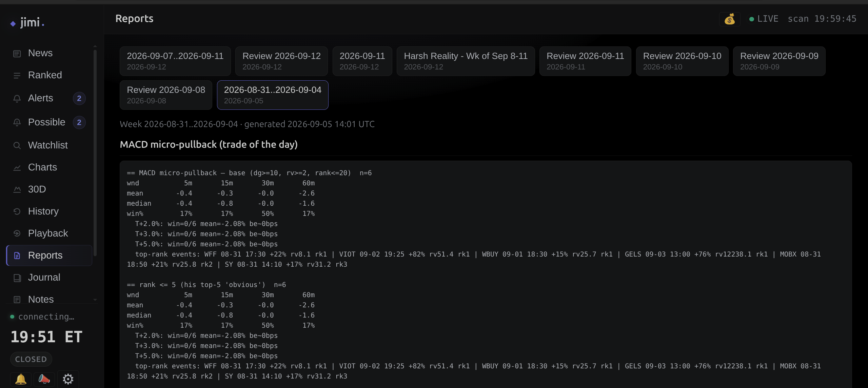This screenshot has width=868, height=388.
Task: Open Alerts with 2 badge
Action: click(49, 98)
